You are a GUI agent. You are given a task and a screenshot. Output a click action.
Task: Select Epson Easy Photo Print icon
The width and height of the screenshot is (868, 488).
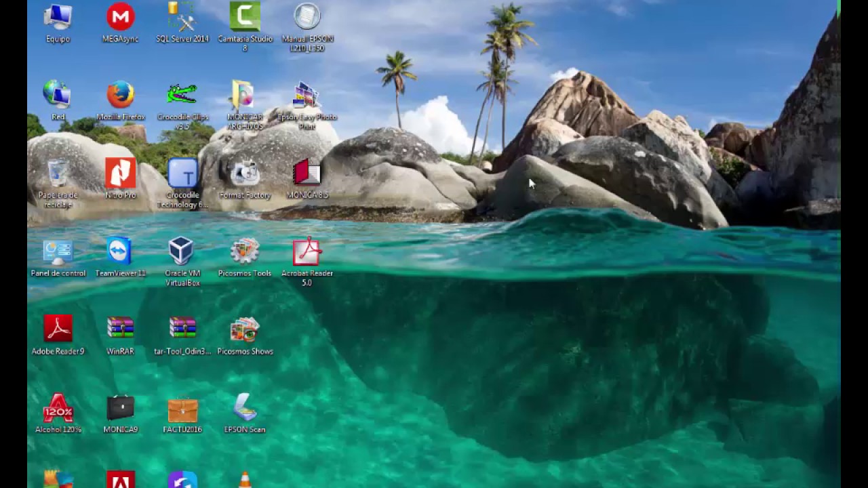(307, 95)
